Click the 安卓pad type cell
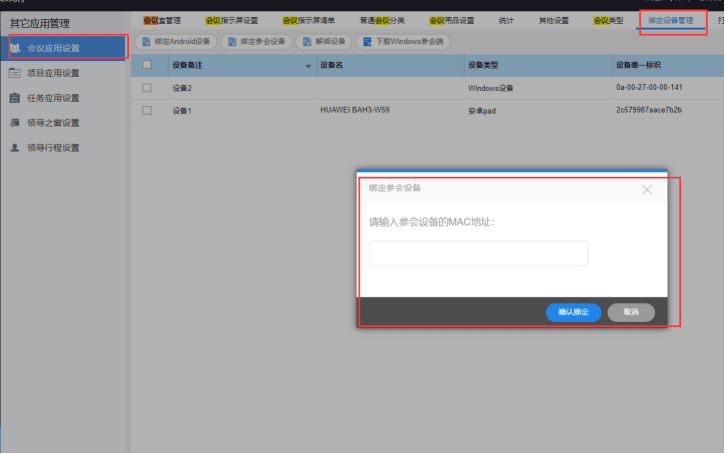 (482, 110)
